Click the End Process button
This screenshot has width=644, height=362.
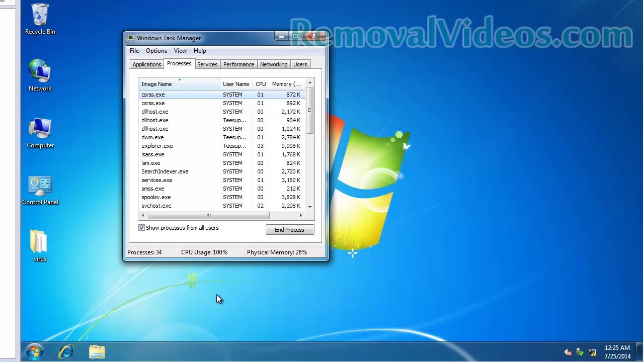tap(289, 230)
